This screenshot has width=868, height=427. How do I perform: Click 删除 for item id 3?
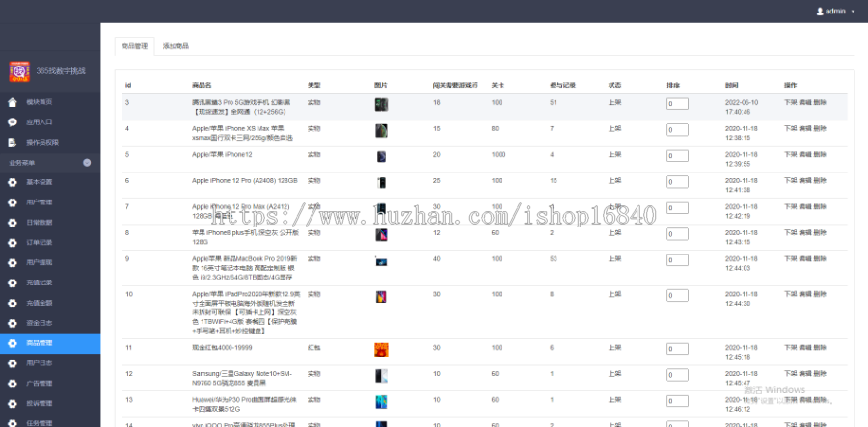(x=820, y=102)
